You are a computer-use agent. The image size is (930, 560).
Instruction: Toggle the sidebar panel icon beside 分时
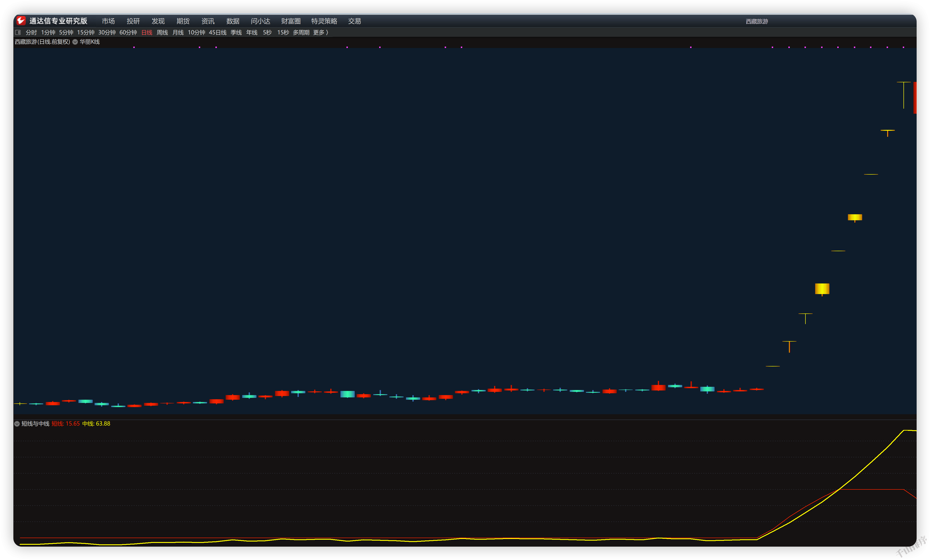18,33
